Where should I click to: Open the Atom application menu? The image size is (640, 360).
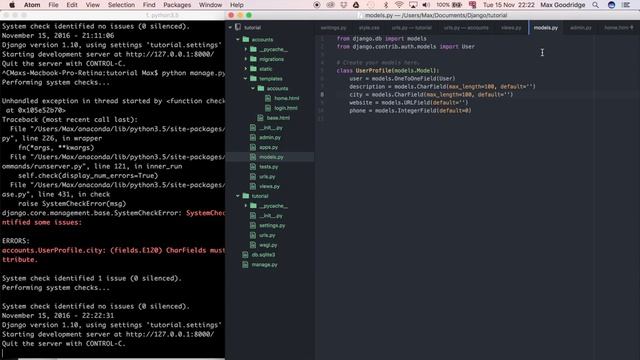click(32, 5)
